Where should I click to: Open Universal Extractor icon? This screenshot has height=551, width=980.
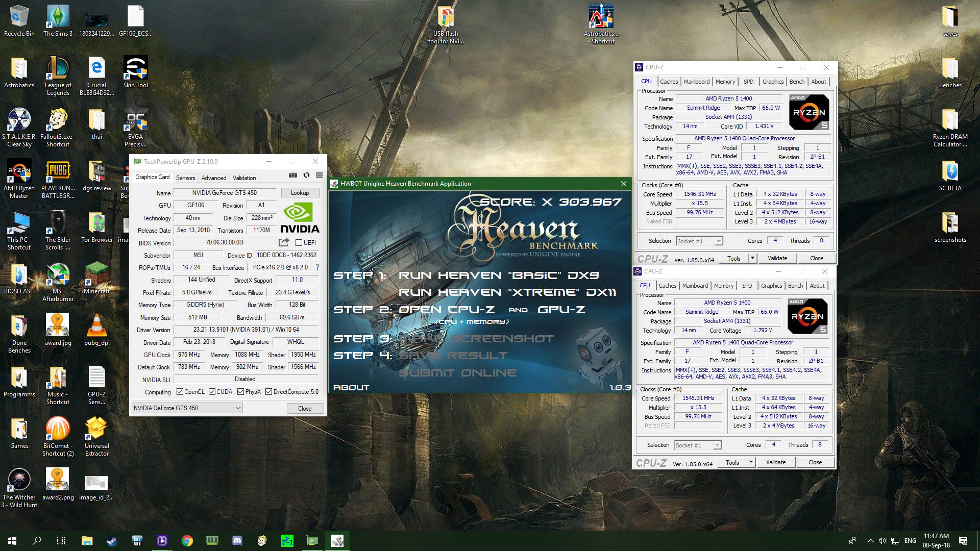pyautogui.click(x=96, y=436)
